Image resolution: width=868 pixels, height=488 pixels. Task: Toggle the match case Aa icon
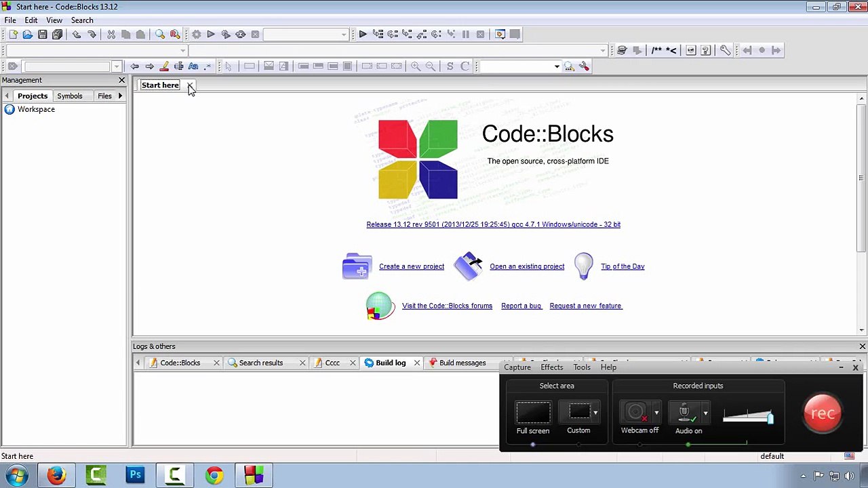tap(193, 66)
